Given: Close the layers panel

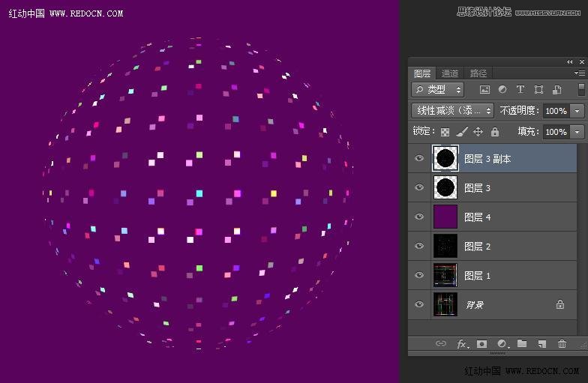Looking at the screenshot, I should coord(582,61).
